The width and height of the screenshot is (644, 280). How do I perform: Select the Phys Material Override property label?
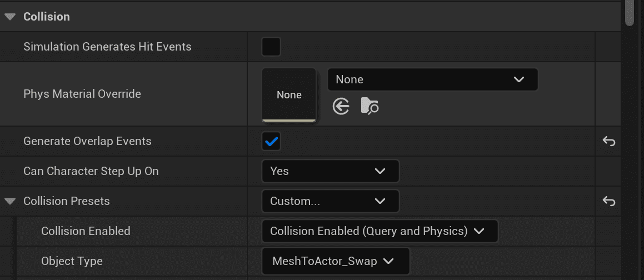[82, 94]
